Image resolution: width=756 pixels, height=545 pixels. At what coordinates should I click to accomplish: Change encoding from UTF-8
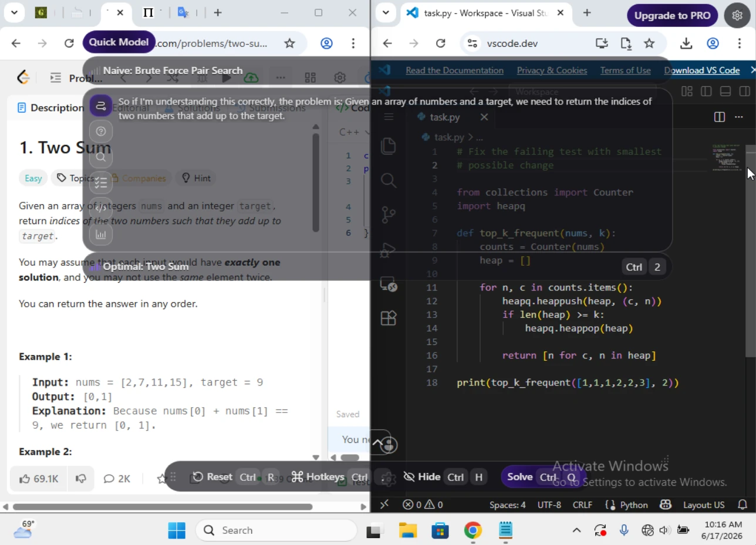point(549,505)
